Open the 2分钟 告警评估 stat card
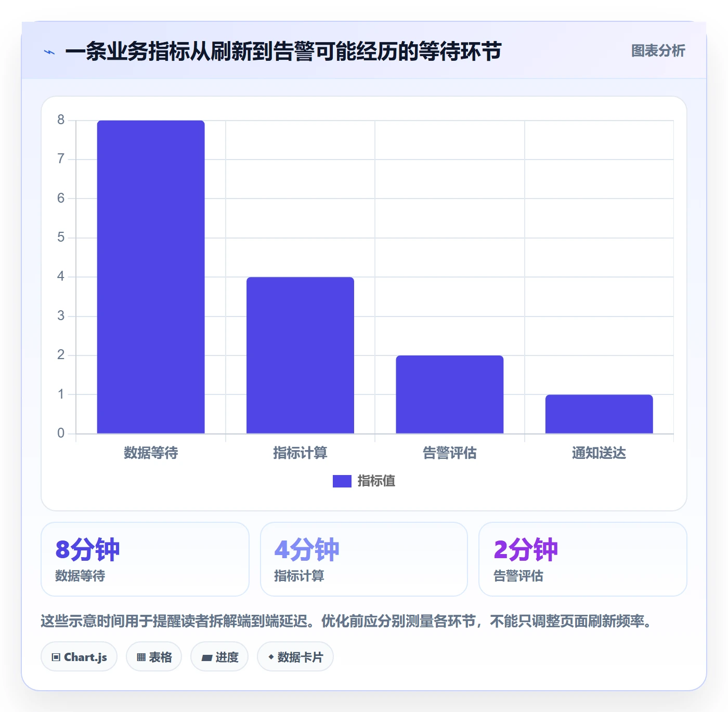Viewport: 728px width, 712px height. pyautogui.click(x=583, y=559)
